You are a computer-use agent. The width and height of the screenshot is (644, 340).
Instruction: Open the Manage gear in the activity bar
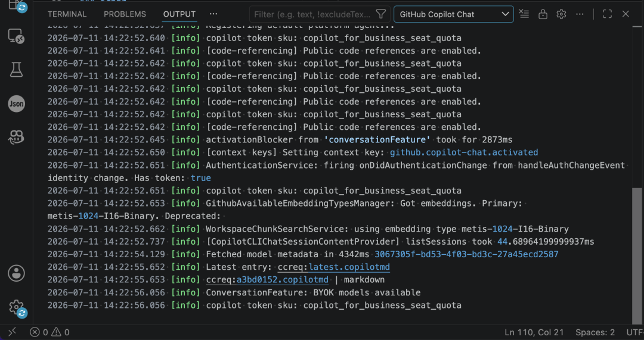pos(17,307)
